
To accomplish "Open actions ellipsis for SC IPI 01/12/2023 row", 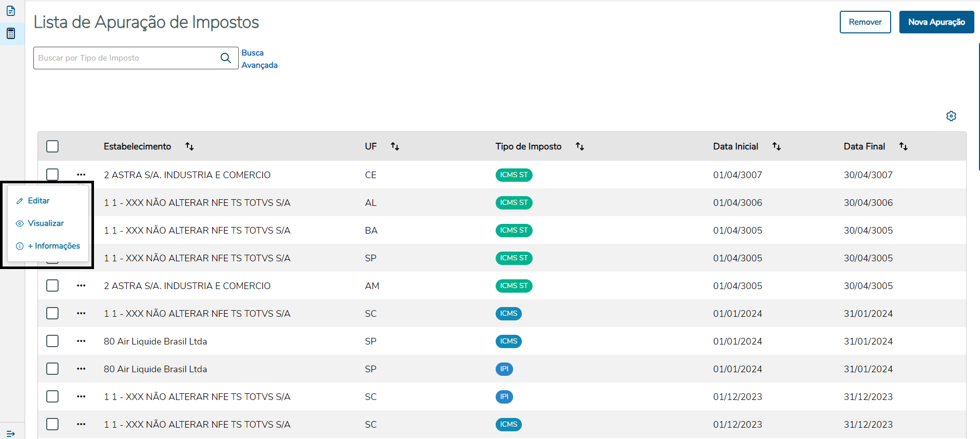I will click(x=81, y=396).
